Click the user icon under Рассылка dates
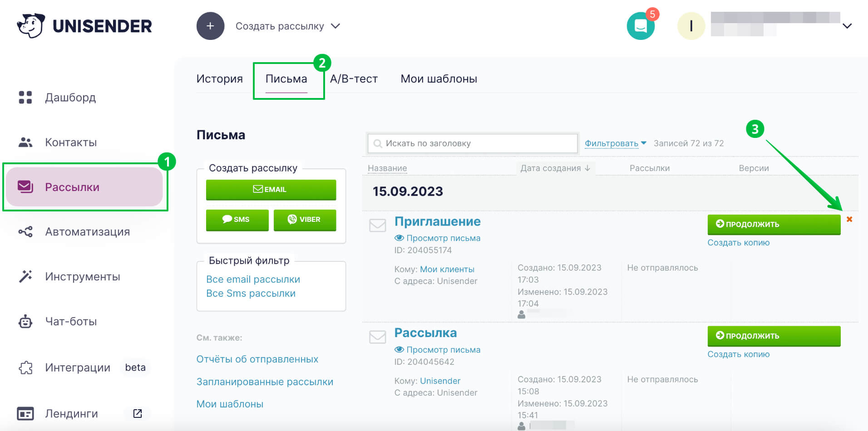 [x=521, y=426]
